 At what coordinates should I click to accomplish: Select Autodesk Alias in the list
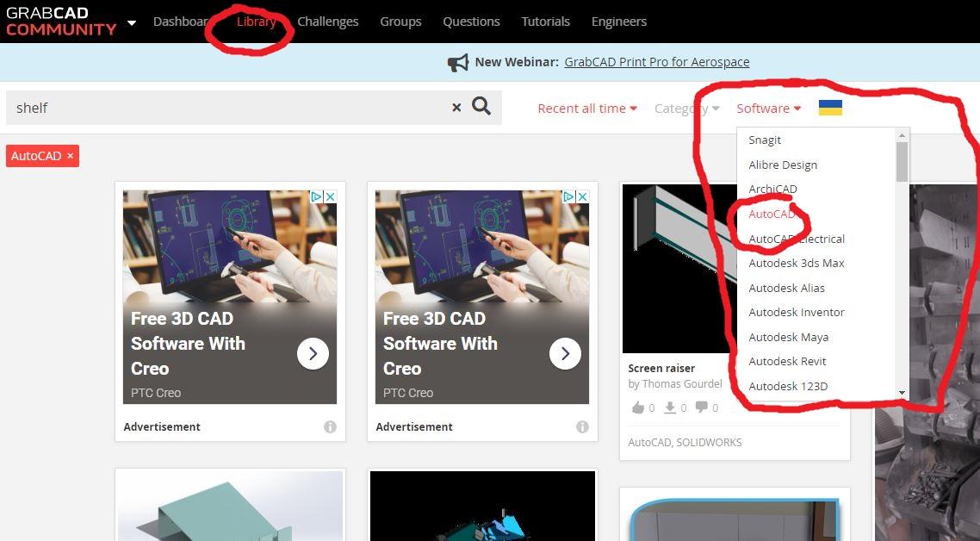click(x=787, y=289)
